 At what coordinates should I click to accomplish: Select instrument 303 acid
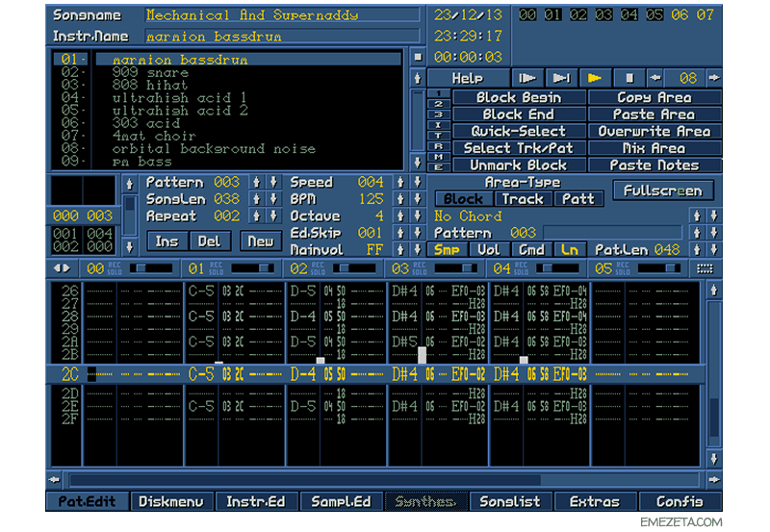click(x=248, y=123)
